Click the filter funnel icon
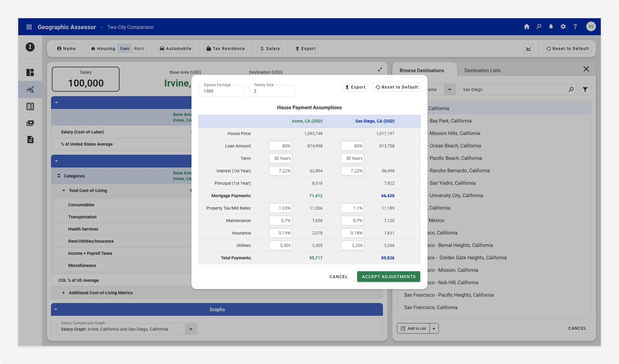Viewport: 619px width, 364px height. pos(585,90)
